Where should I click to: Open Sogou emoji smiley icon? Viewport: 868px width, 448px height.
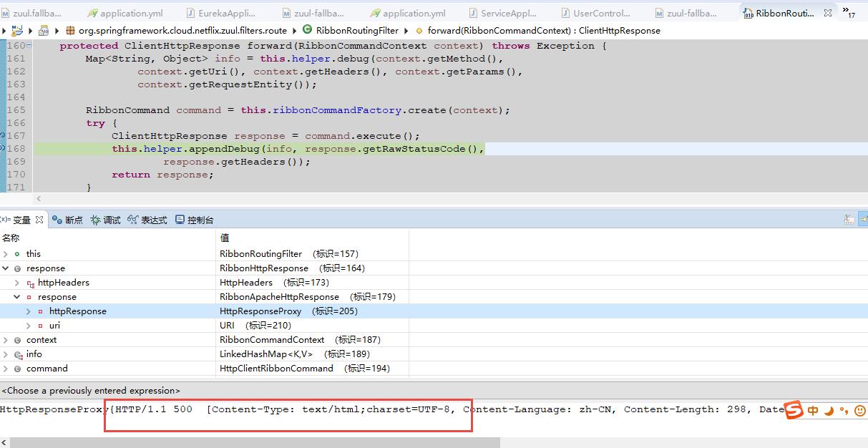[859, 411]
